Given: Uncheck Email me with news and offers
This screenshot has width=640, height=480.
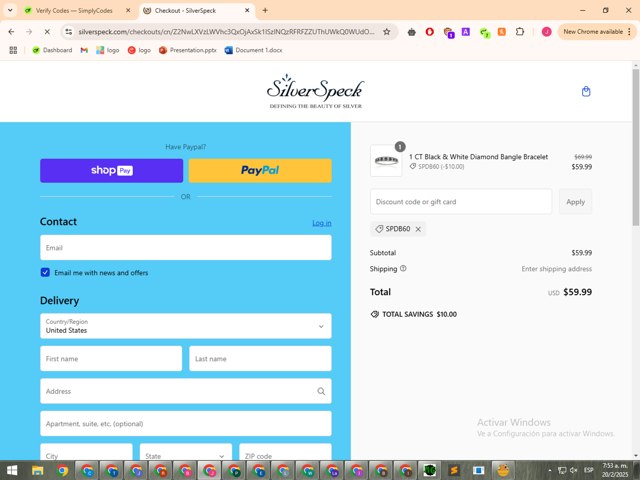Looking at the screenshot, I should [45, 272].
